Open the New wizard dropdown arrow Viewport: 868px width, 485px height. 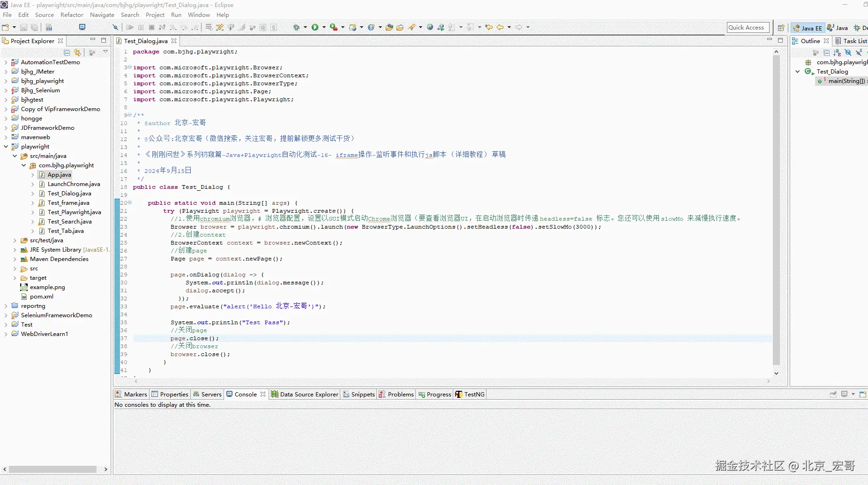pos(14,27)
